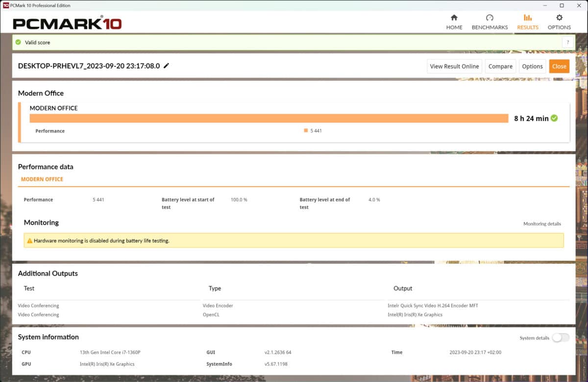Click the Video Conferencing OpenCL row
Viewport: 588px width, 382px height.
[294, 315]
